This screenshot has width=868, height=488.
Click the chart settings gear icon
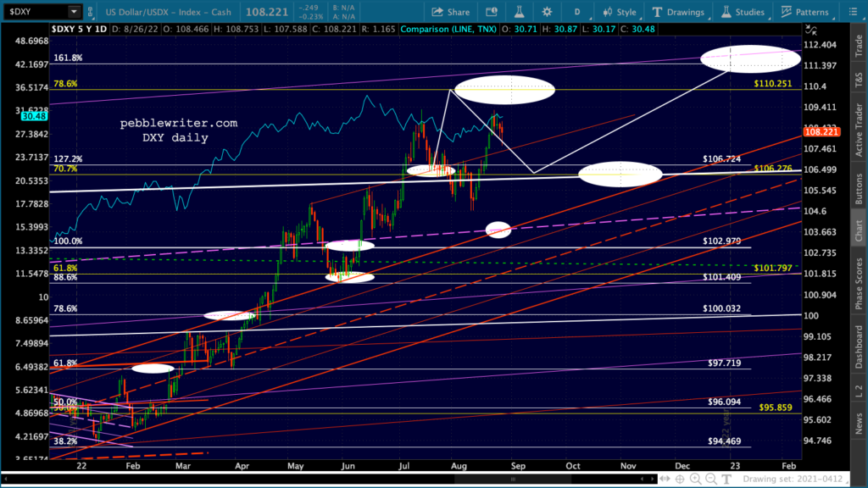547,12
